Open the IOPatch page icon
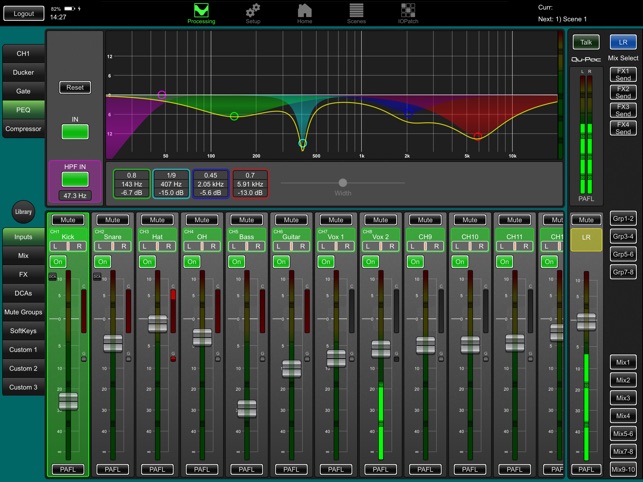The width and height of the screenshot is (643, 482). click(x=408, y=12)
